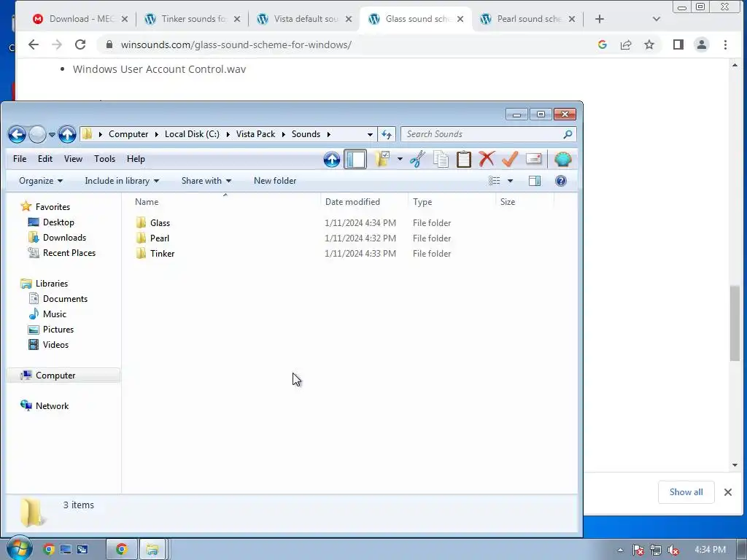Click the Refresh button beside address bar
This screenshot has width=747, height=560.
click(x=387, y=134)
